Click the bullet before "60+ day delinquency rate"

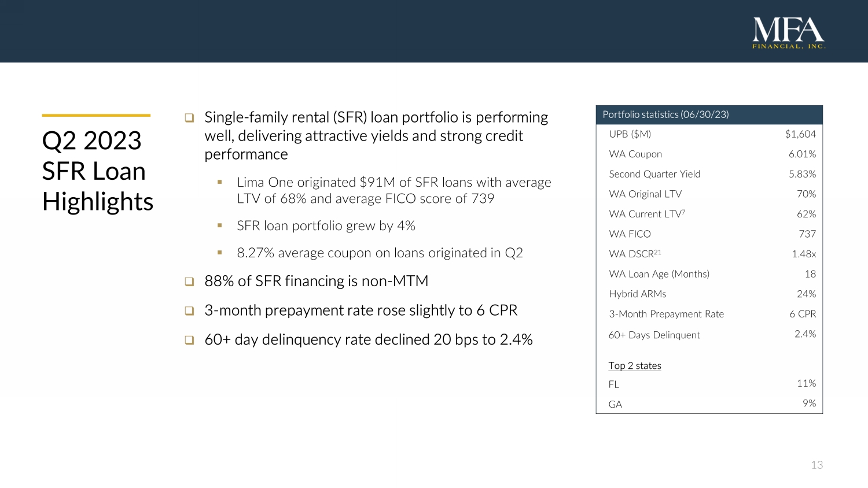tap(189, 340)
